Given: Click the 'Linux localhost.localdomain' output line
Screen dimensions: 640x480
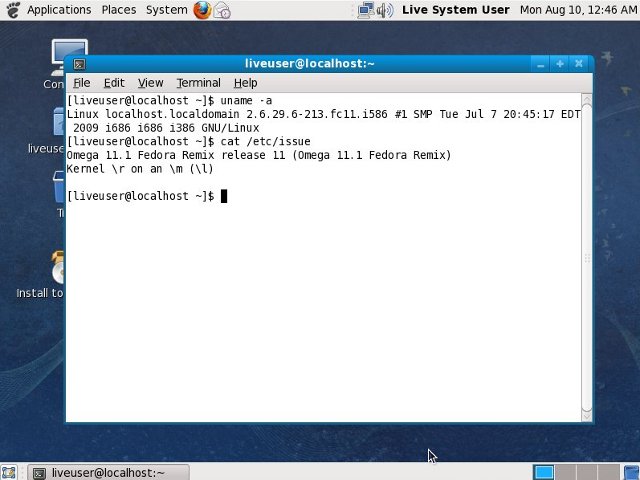Looking at the screenshot, I should click(323, 114).
